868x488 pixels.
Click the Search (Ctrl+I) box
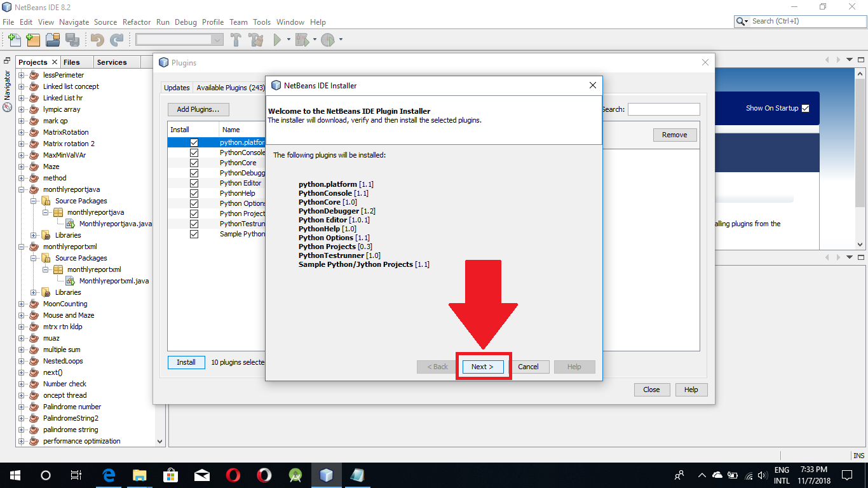[x=799, y=22]
